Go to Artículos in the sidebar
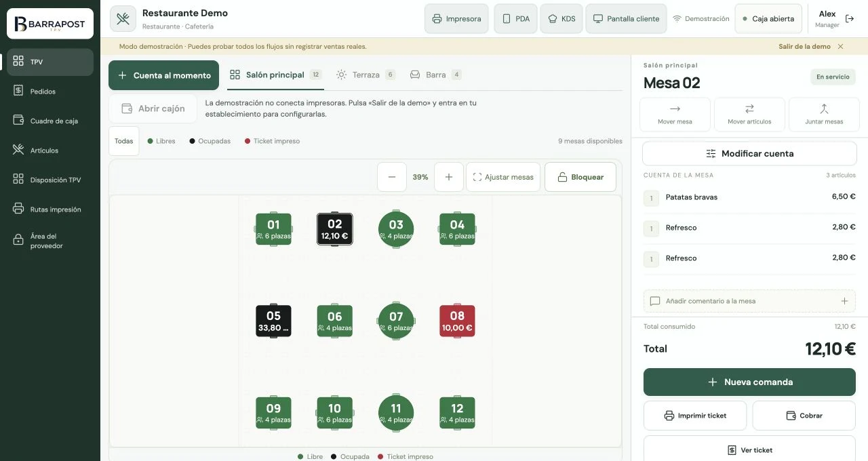The width and height of the screenshot is (868, 461). pyautogui.click(x=50, y=151)
